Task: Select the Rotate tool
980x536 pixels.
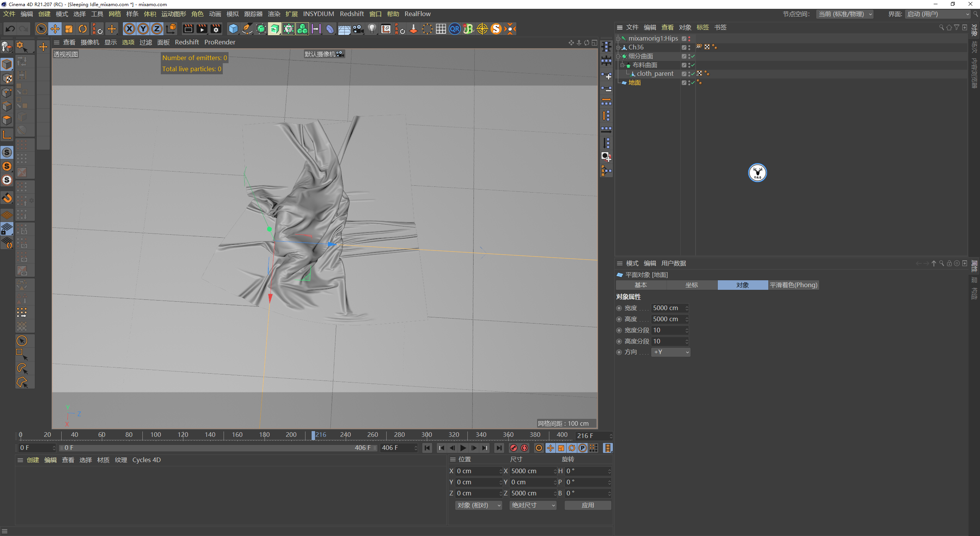Action: click(x=83, y=29)
